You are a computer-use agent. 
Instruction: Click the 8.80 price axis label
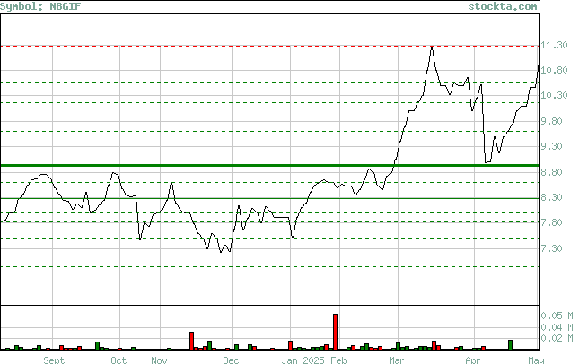click(x=551, y=172)
